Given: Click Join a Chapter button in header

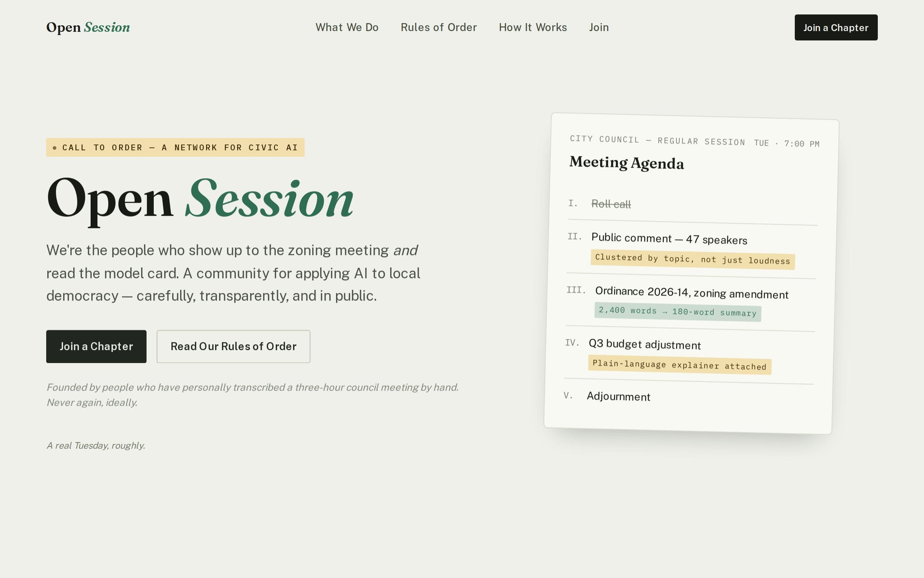Looking at the screenshot, I should (x=836, y=27).
